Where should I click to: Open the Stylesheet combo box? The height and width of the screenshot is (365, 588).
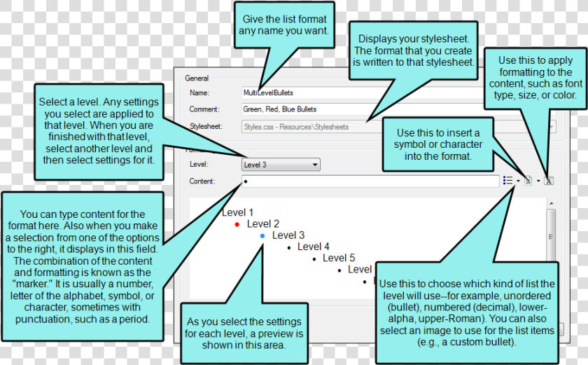pos(398,127)
